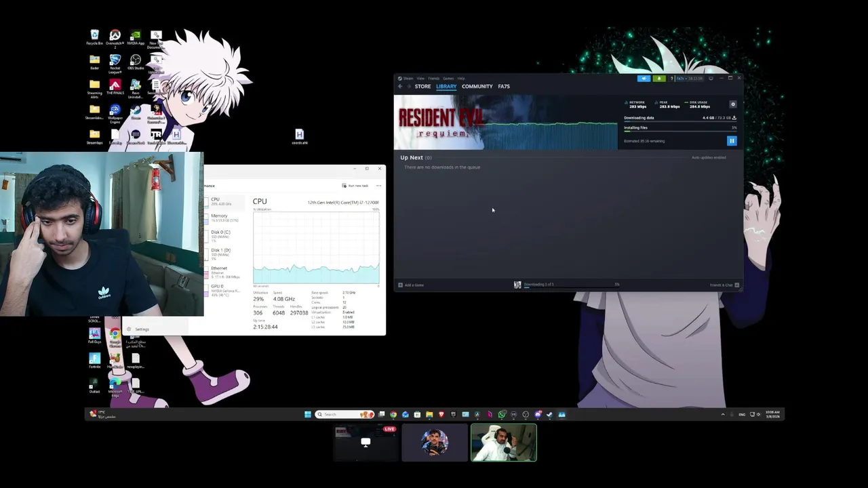This screenshot has height=488, width=868.
Task: Open Overwatch 2 desktop icon
Action: [115, 39]
